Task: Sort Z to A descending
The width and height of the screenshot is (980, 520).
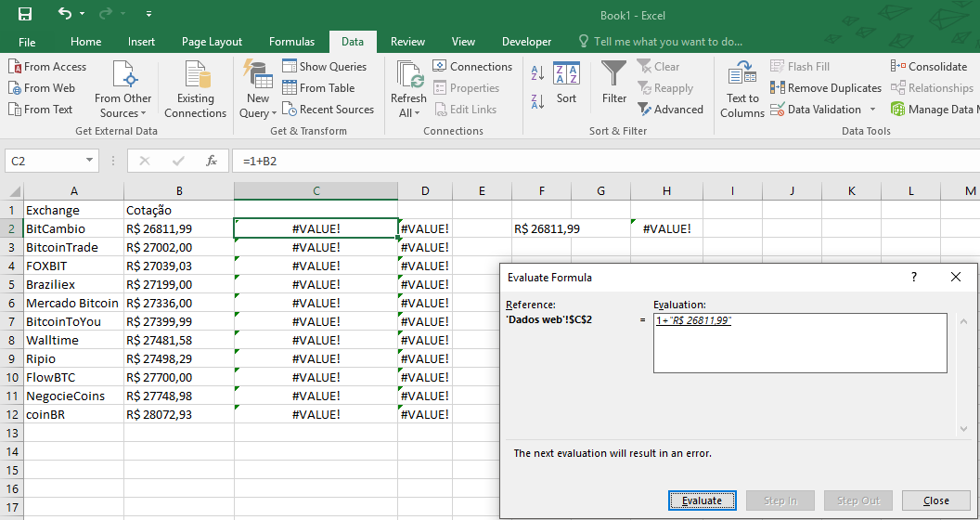Action: pyautogui.click(x=537, y=100)
